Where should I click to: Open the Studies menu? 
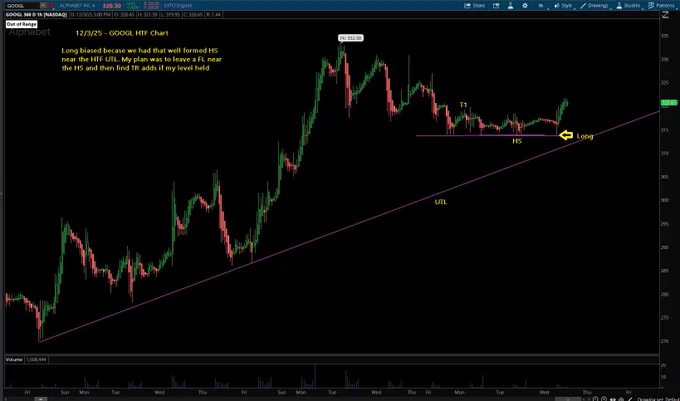pyautogui.click(x=628, y=6)
